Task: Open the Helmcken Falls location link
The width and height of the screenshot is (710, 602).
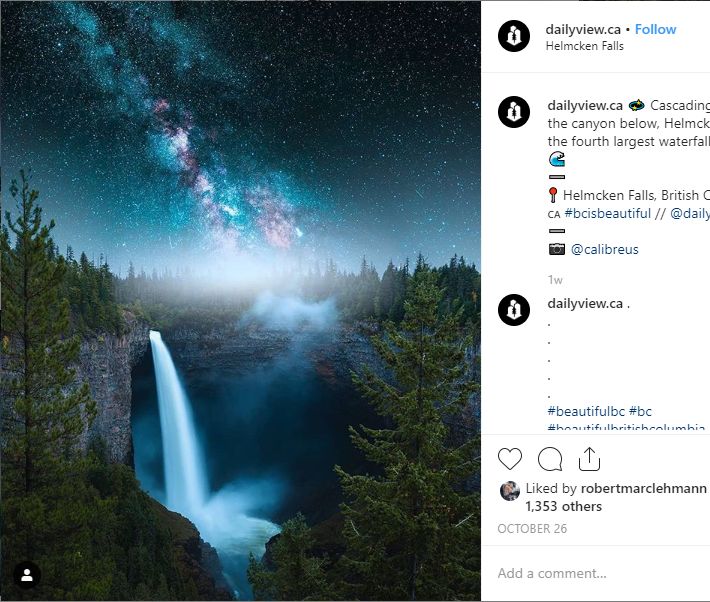Action: point(585,46)
